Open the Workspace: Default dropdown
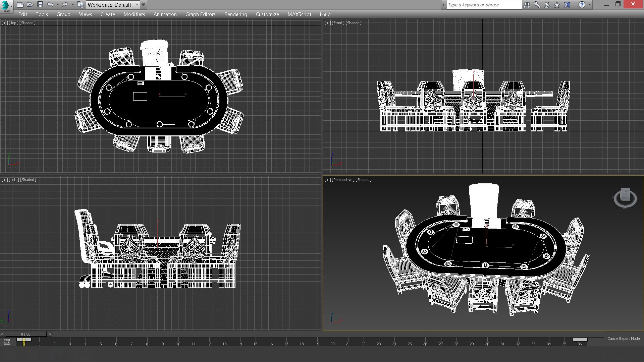Image resolution: width=644 pixels, height=362 pixels. tap(113, 5)
